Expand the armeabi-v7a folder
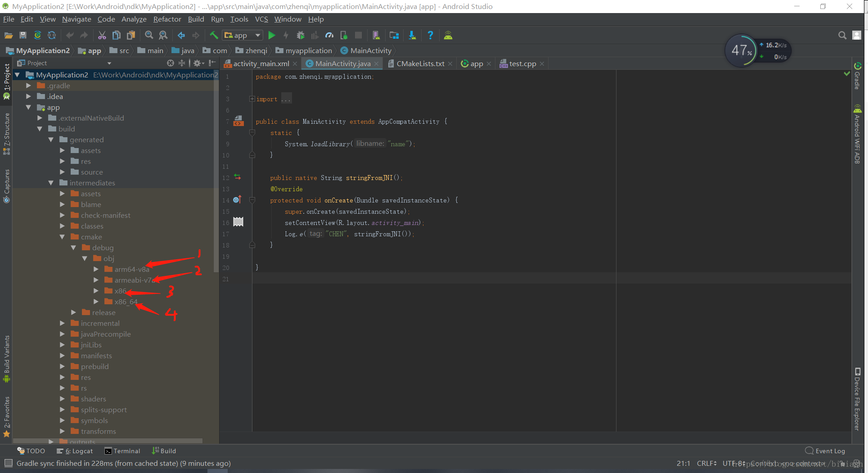Screen dimensions: 868x473 96,280
